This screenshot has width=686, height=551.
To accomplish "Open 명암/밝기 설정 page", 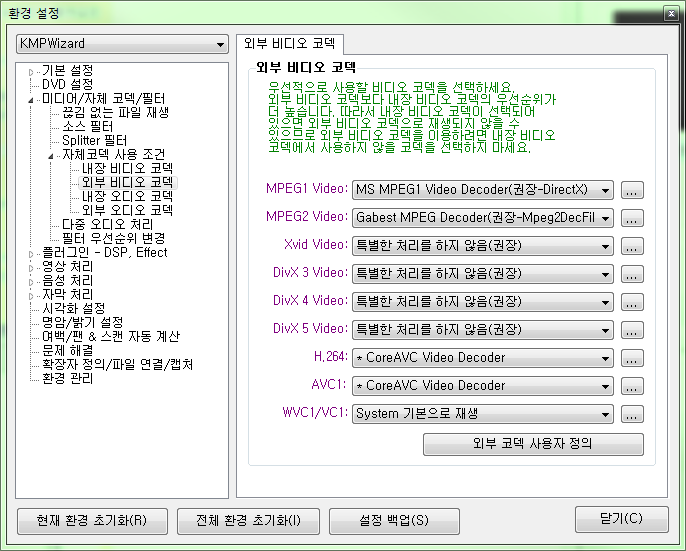I will point(83,323).
